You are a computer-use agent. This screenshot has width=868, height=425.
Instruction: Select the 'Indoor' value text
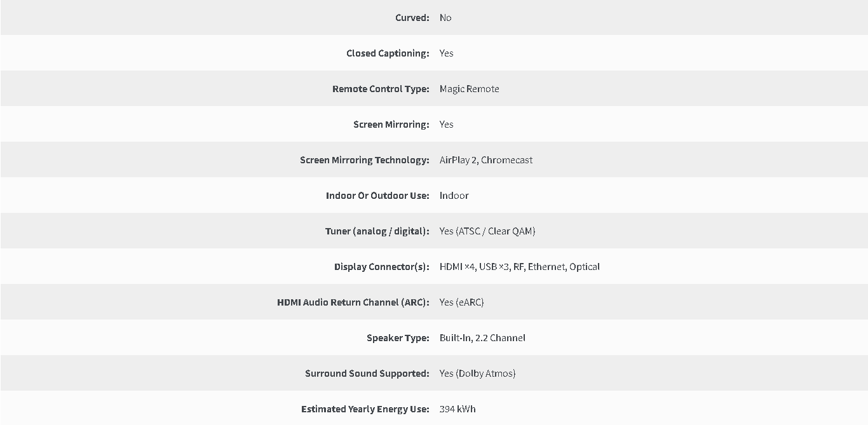point(454,196)
